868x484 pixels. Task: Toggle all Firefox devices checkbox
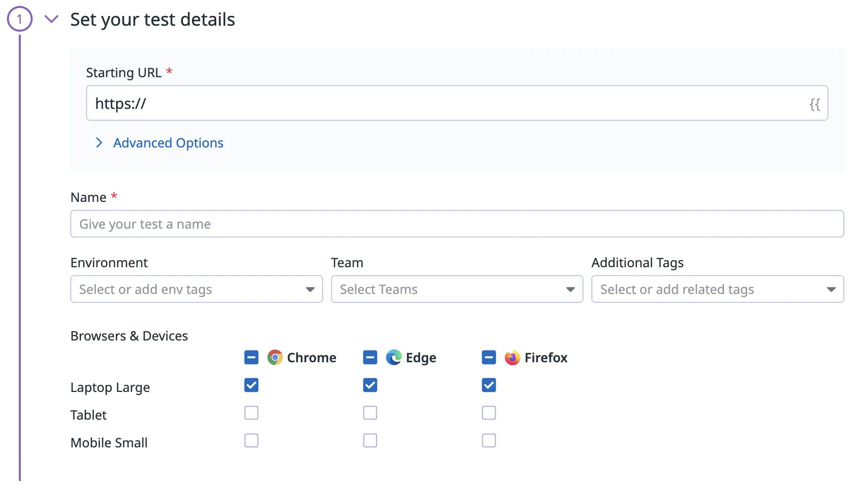489,357
